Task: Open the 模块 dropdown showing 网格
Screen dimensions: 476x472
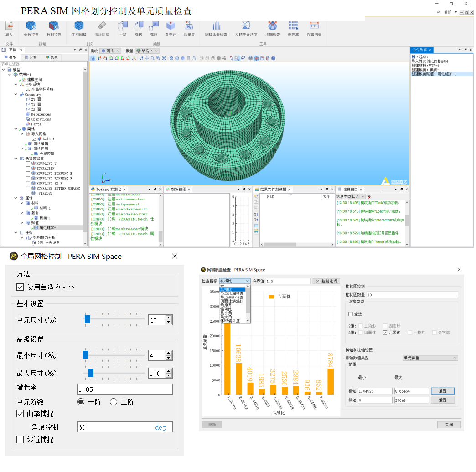Action: coord(110,51)
